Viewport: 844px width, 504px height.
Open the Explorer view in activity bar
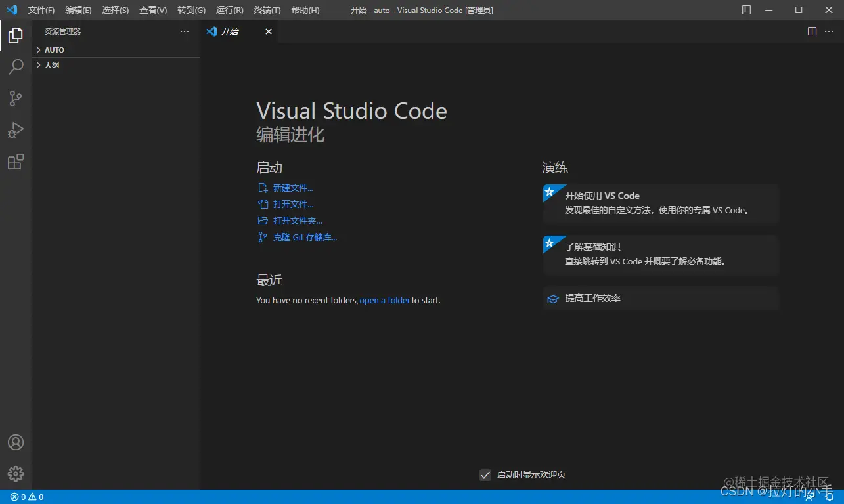pos(16,35)
